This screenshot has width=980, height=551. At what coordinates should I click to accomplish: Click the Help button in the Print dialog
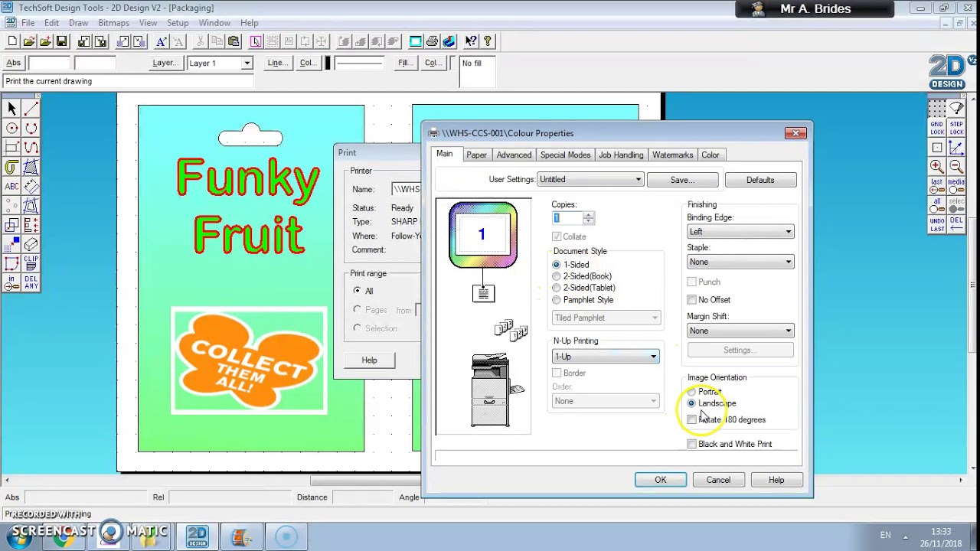tap(369, 360)
